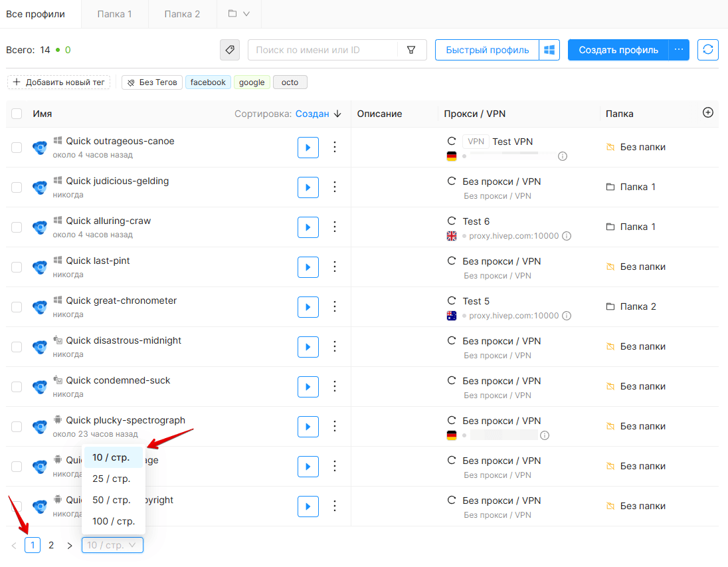728x567 pixels.
Task: Start profile Quick outrageous-canoe
Action: point(308,148)
